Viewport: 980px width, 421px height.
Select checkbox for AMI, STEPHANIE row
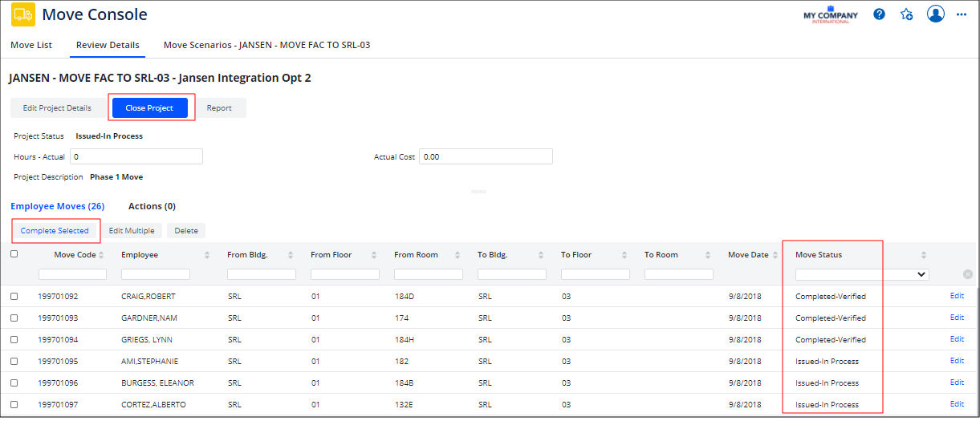14,362
